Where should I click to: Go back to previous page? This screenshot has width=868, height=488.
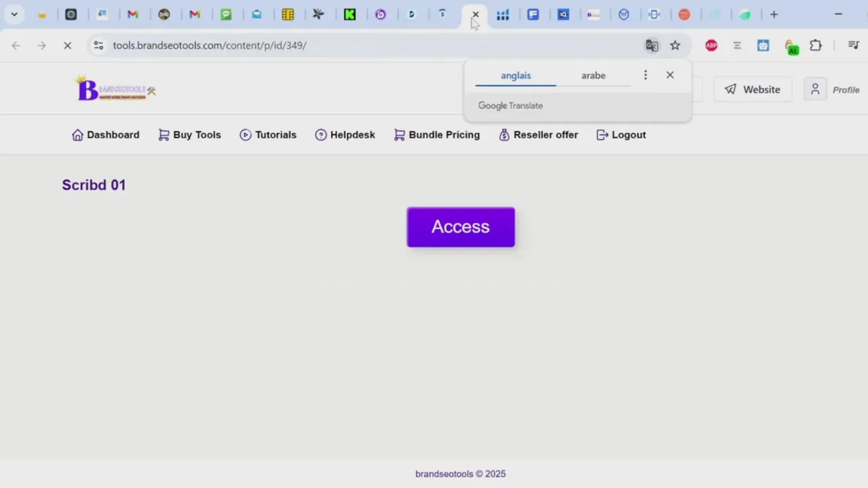tap(16, 45)
